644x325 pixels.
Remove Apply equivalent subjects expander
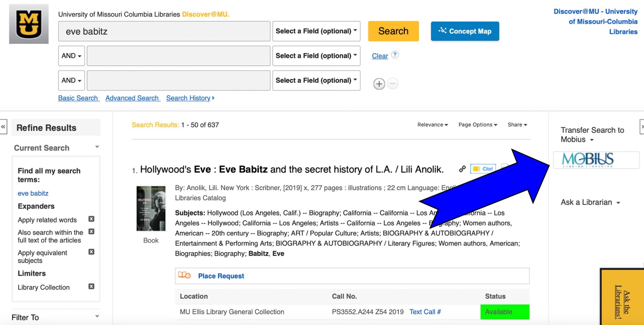pos(91,252)
